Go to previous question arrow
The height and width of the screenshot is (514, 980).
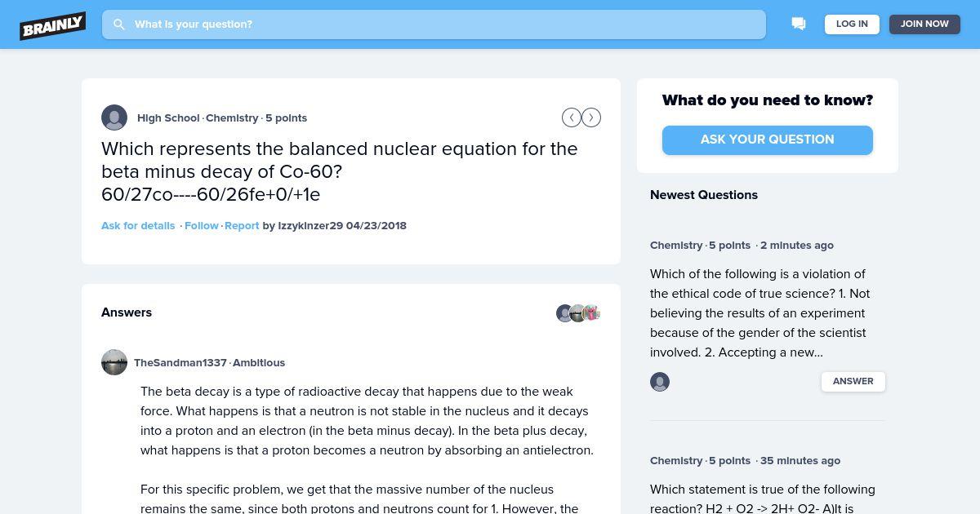(x=572, y=117)
